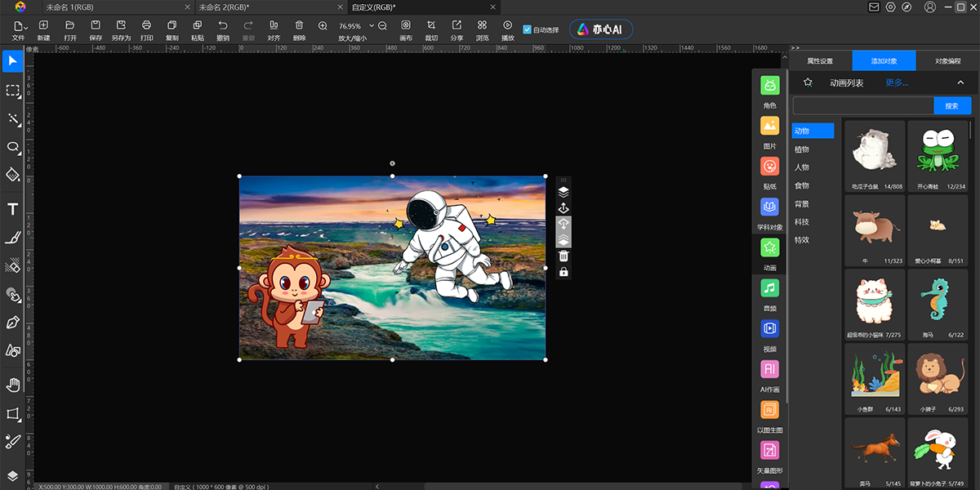Switch to the 属性设置 tab
The image size is (980, 490).
coord(820,61)
